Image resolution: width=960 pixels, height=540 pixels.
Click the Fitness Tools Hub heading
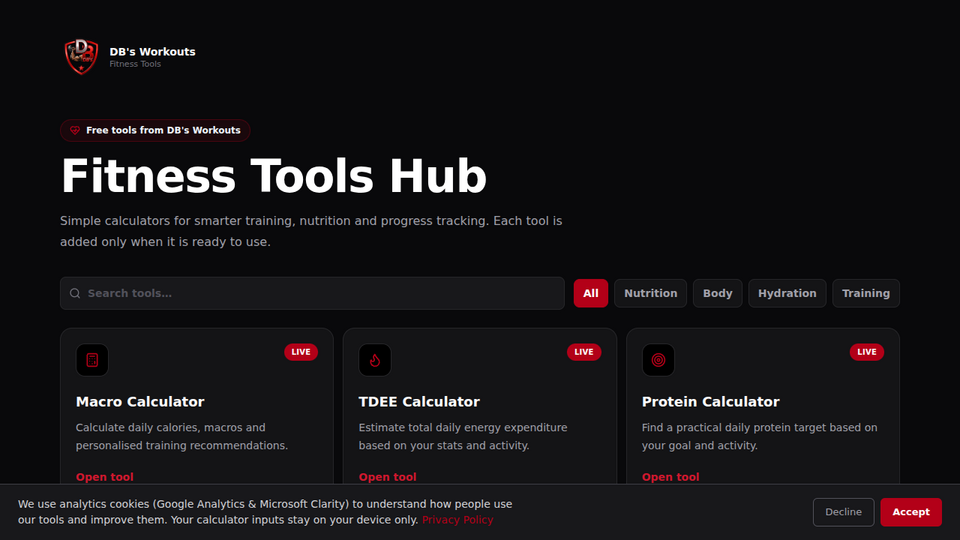tap(274, 176)
